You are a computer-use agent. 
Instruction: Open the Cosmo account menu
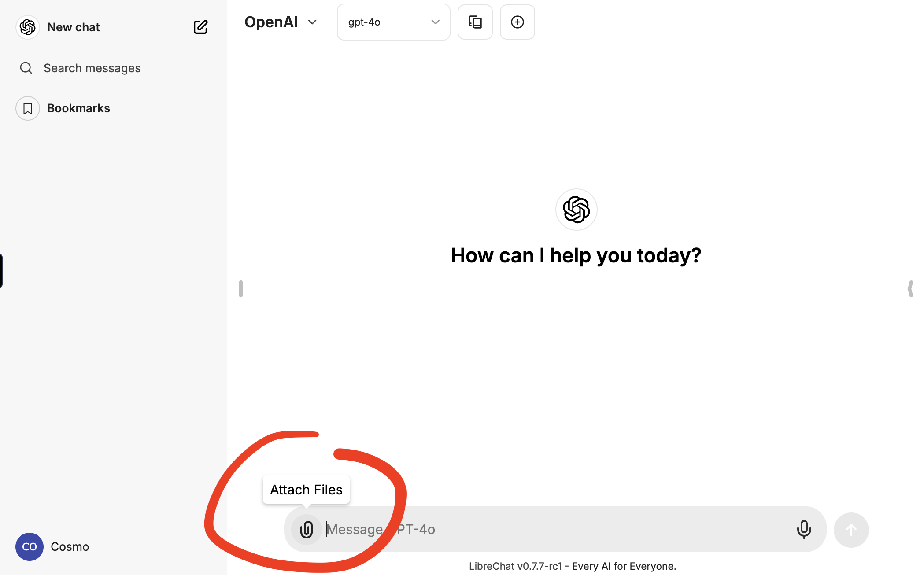point(53,546)
